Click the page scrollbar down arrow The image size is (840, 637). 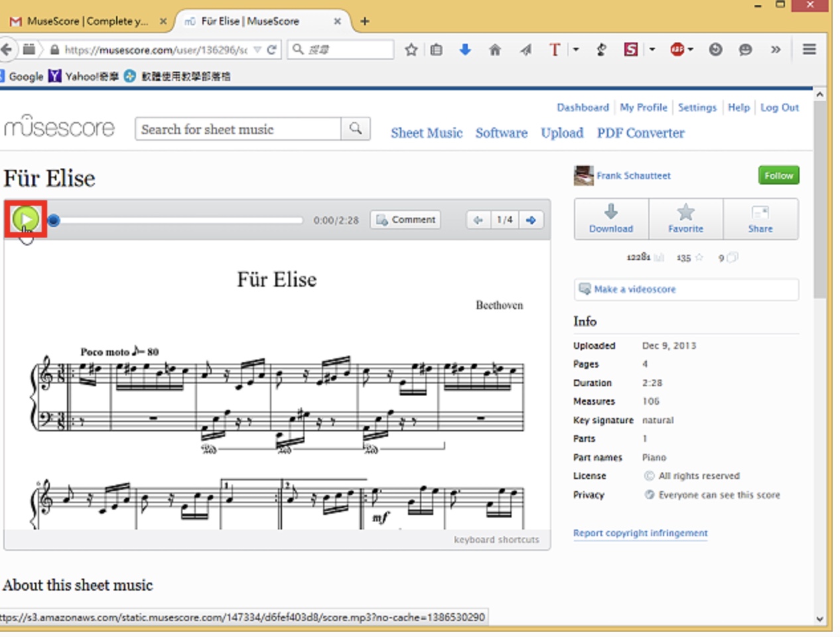click(x=820, y=618)
